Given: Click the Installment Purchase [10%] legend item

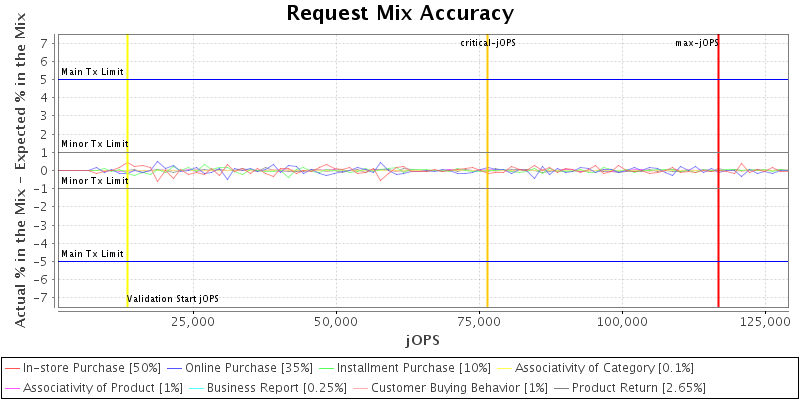Looking at the screenshot, I should point(416,368).
